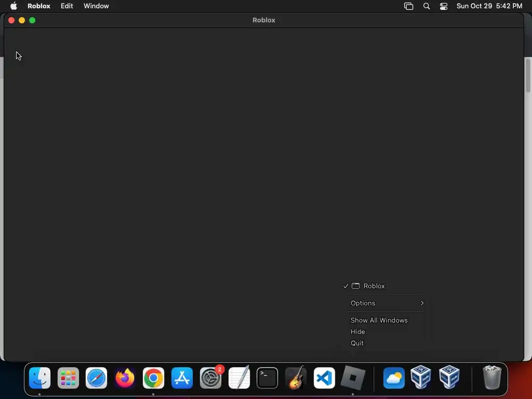532x399 pixels.
Task: Minimize the Roblox window with yellow button
Action: [22, 20]
